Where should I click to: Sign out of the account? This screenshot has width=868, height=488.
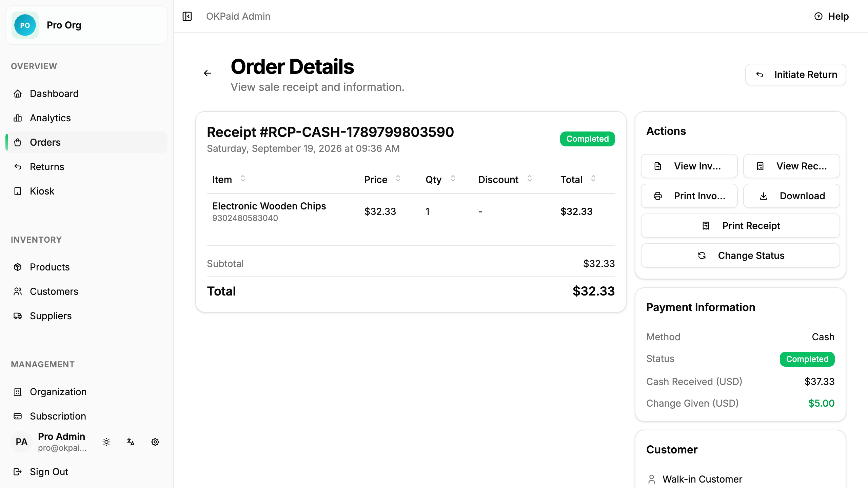[x=86, y=472]
